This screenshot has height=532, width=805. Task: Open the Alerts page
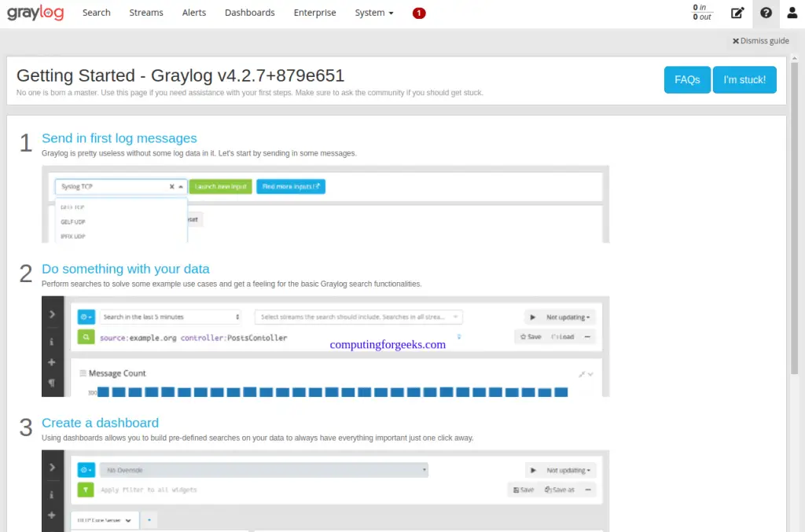coord(194,13)
